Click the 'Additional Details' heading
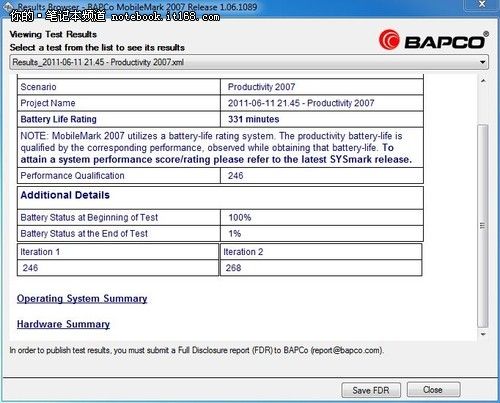 tap(65, 195)
